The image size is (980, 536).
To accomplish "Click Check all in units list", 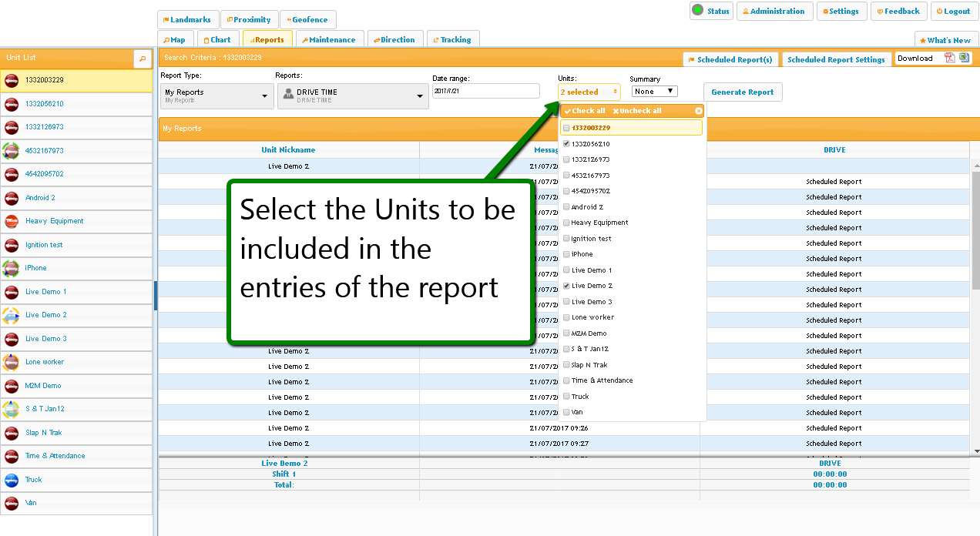I will pos(585,111).
